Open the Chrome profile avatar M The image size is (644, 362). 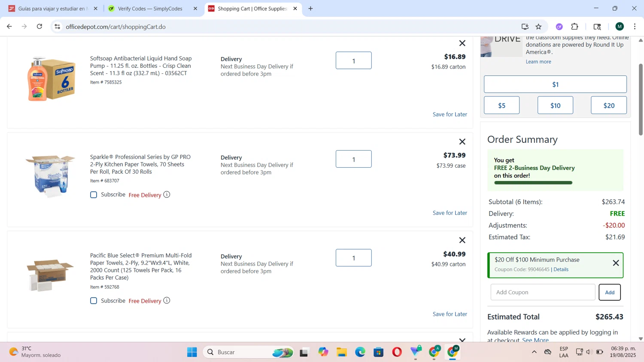(x=619, y=27)
